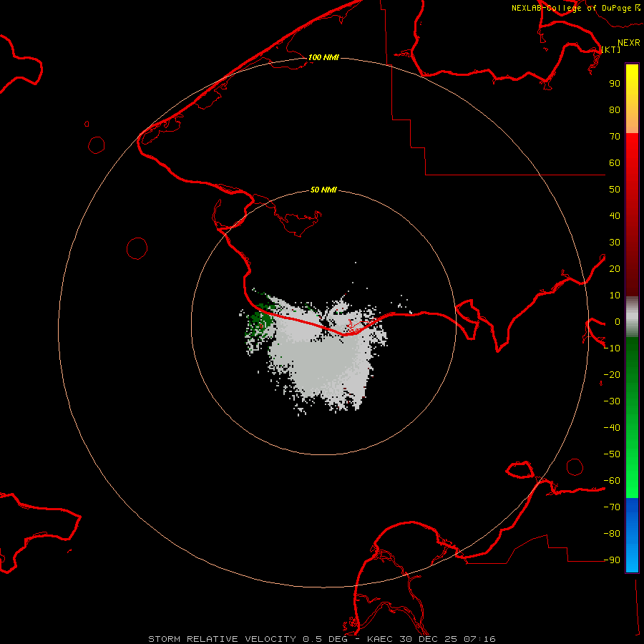Click the 50 value on velocity scale
The height and width of the screenshot is (644, 644).
click(x=615, y=190)
